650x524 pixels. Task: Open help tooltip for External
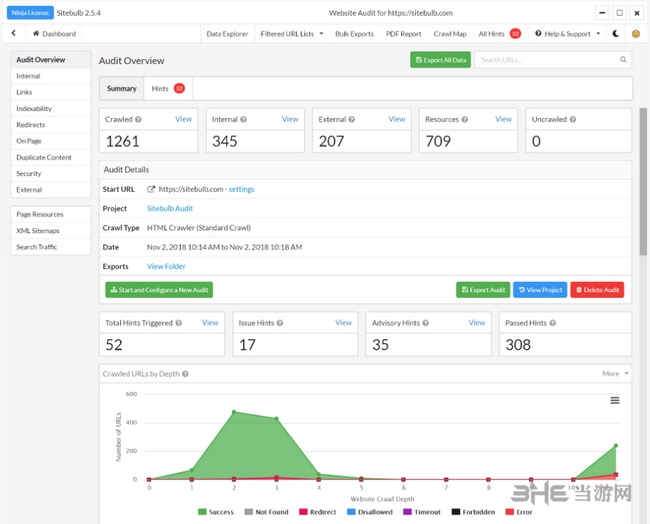352,119
